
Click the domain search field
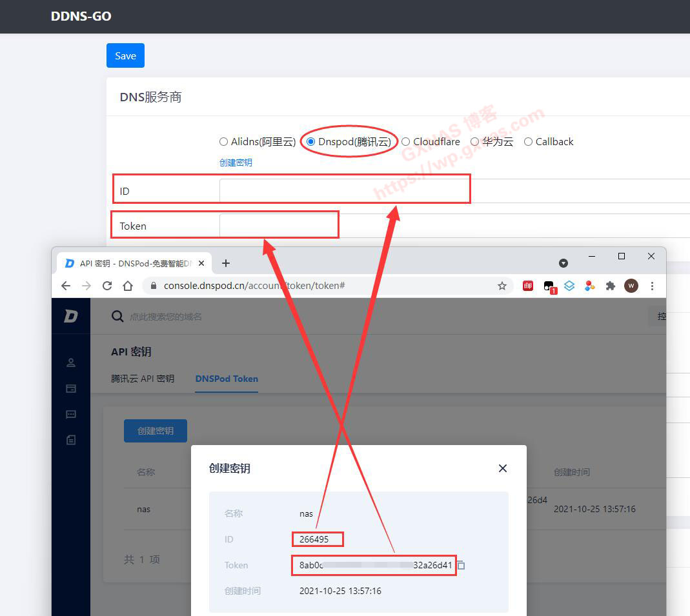pyautogui.click(x=166, y=317)
